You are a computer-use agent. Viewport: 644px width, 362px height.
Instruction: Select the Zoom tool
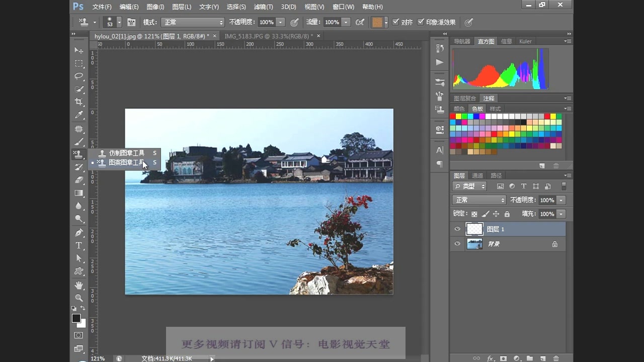tap(79, 298)
